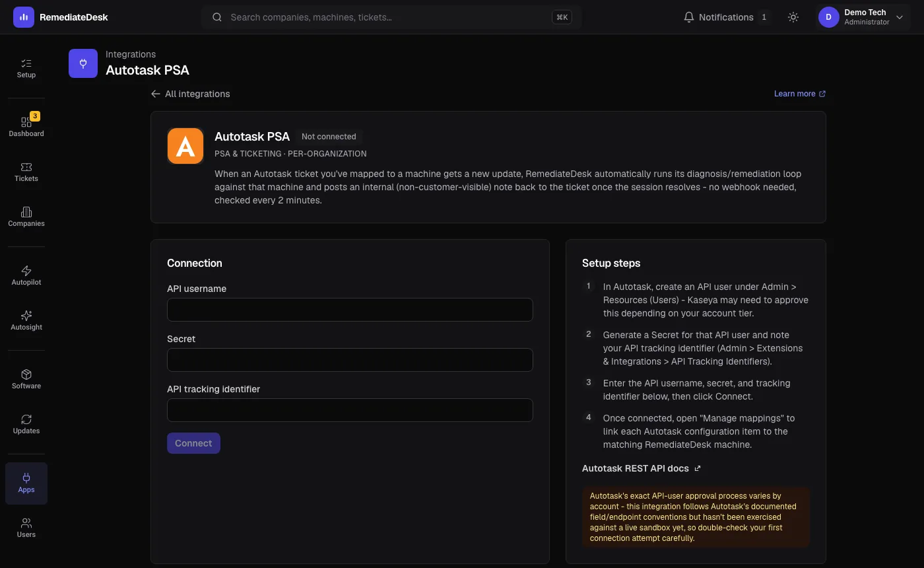Screen dimensions: 924x568
Task: Click the Not connected status badge
Action: pyautogui.click(x=329, y=137)
